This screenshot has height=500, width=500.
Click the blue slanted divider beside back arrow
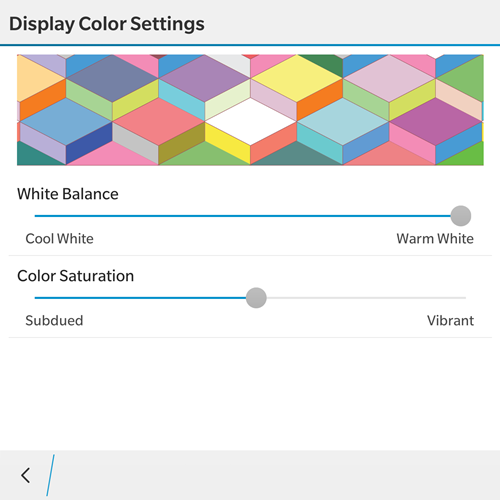pyautogui.click(x=50, y=475)
